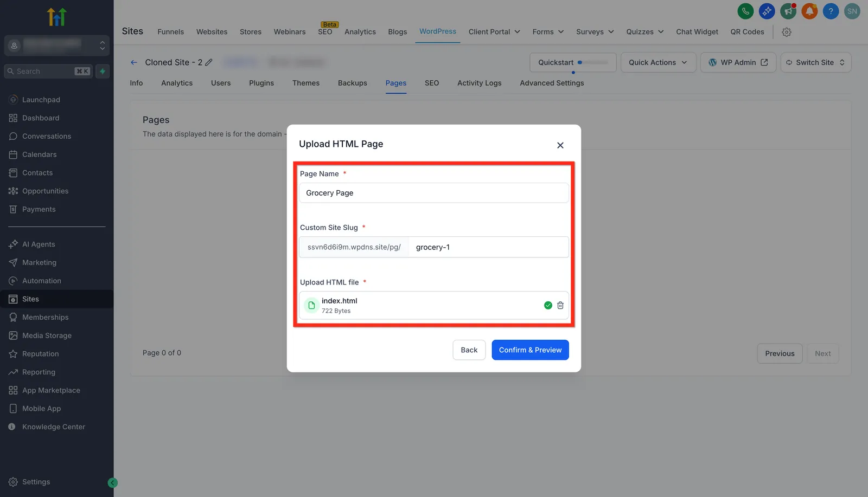Click the blue help question mark icon
The height and width of the screenshot is (497, 868).
click(x=831, y=11)
